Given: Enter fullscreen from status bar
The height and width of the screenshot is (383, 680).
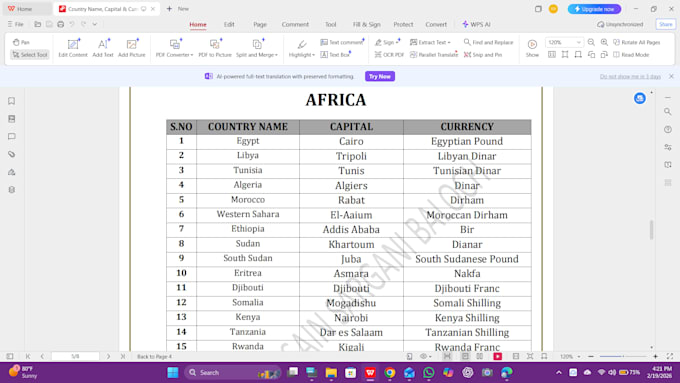Looking at the screenshot, I should 670,356.
